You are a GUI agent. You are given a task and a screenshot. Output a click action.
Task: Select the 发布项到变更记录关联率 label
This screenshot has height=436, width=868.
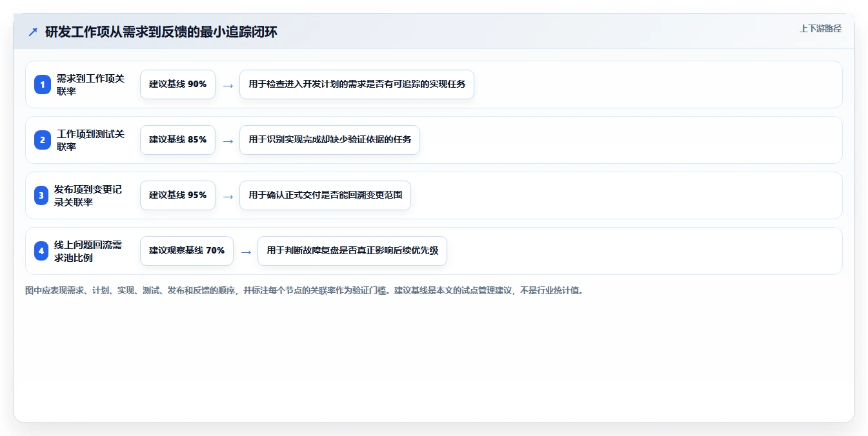(x=88, y=195)
